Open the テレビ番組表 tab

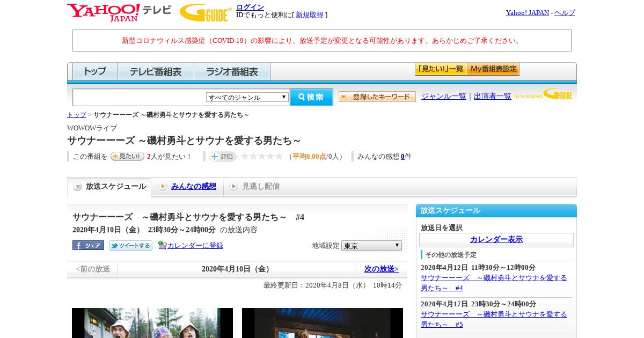coord(156,71)
